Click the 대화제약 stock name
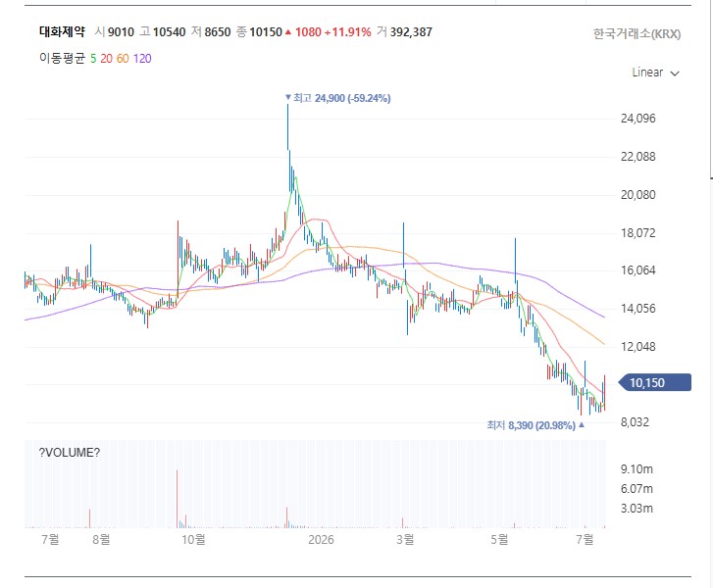The height and width of the screenshot is (588, 713). coord(62,31)
